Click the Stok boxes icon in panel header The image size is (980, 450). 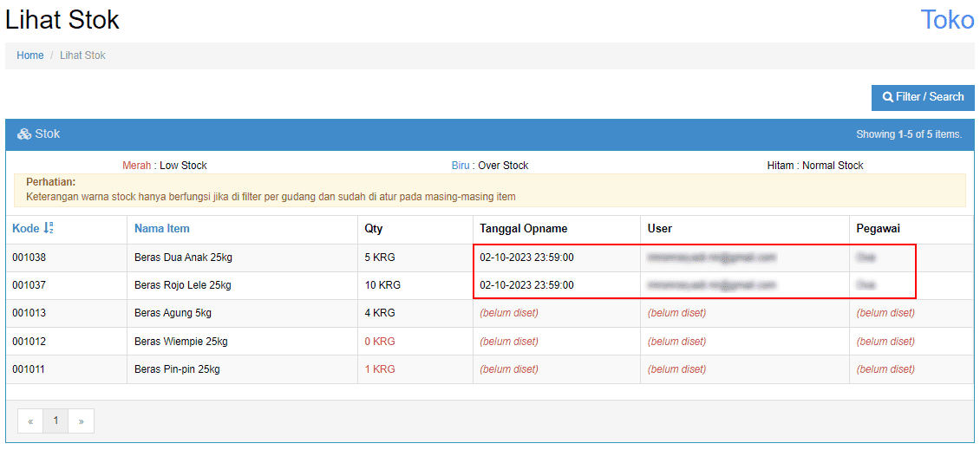(x=24, y=134)
